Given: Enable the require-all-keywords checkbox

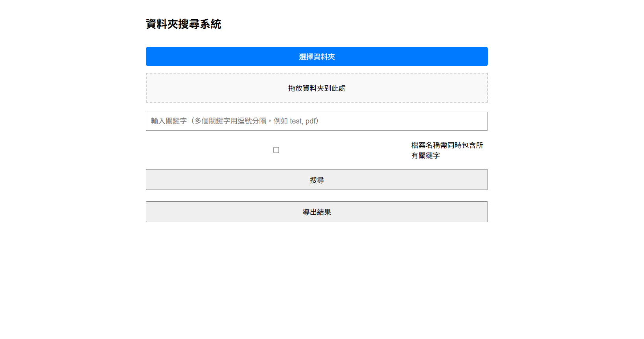Looking at the screenshot, I should click(x=276, y=150).
